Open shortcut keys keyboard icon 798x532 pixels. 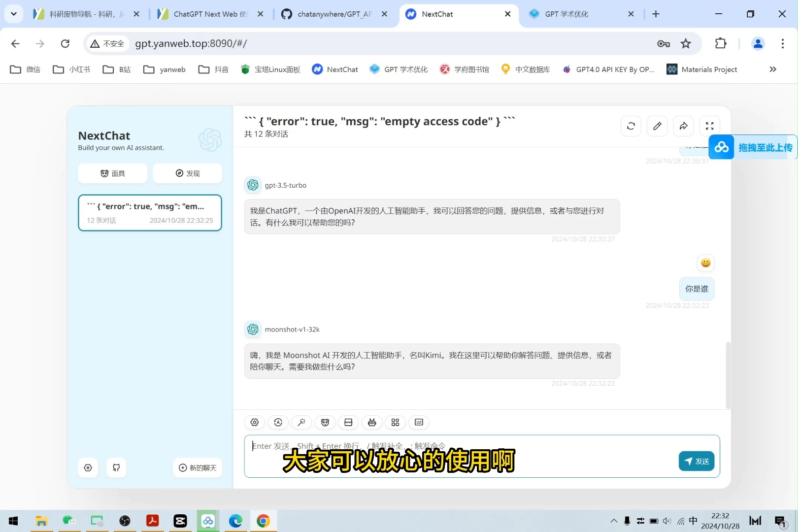pyautogui.click(x=419, y=422)
